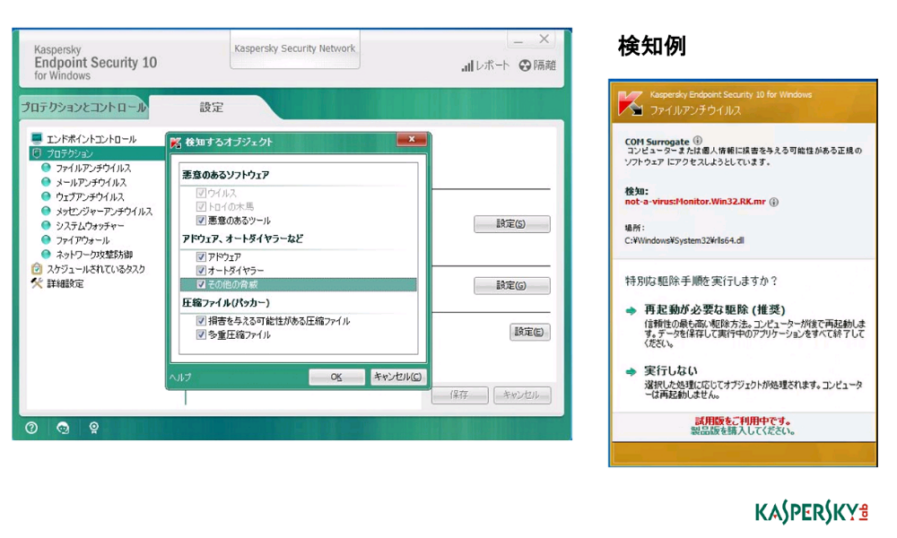The width and height of the screenshot is (897, 538).
Task: Uncheck the オートダイヤラー checkbox
Action: click(x=201, y=271)
